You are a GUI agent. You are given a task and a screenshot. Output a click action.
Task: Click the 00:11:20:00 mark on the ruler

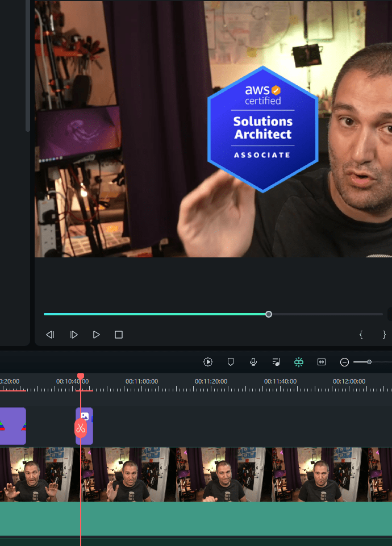tap(211, 382)
